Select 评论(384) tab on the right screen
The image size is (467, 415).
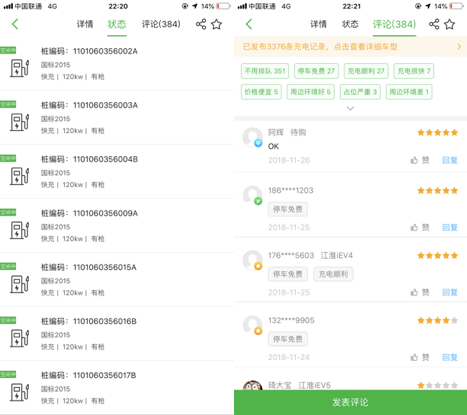[x=394, y=24]
